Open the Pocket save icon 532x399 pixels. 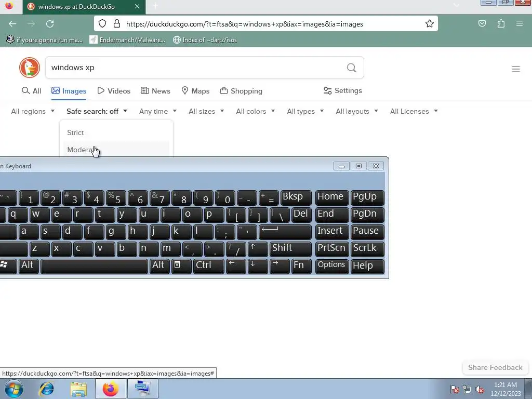(482, 23)
